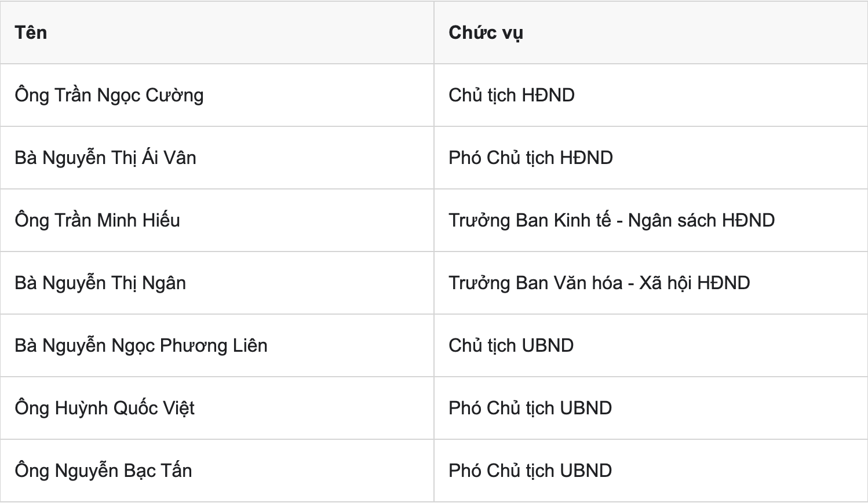Click the name 'Bà Nguyễn Thị Ái Vân'

(x=105, y=158)
